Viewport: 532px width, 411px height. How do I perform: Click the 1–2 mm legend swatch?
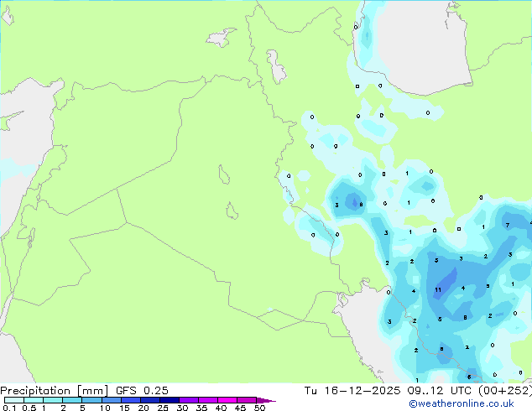53,400
